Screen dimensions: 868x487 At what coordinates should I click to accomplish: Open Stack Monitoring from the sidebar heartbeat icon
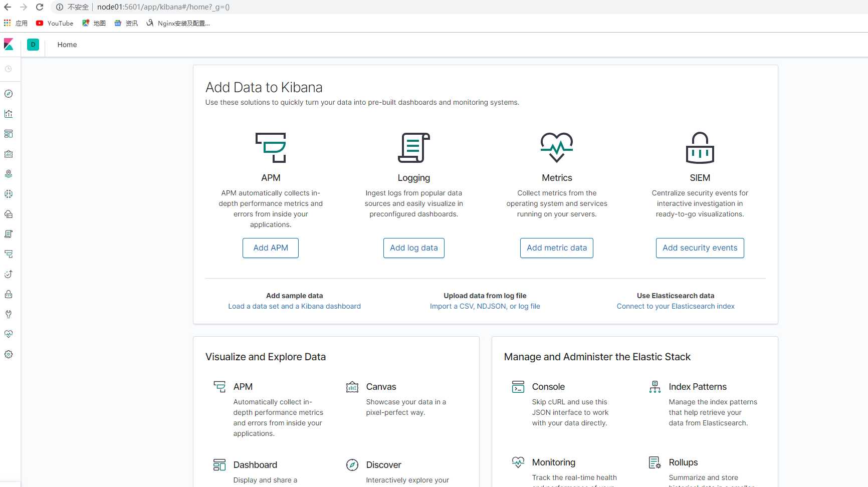(9, 334)
